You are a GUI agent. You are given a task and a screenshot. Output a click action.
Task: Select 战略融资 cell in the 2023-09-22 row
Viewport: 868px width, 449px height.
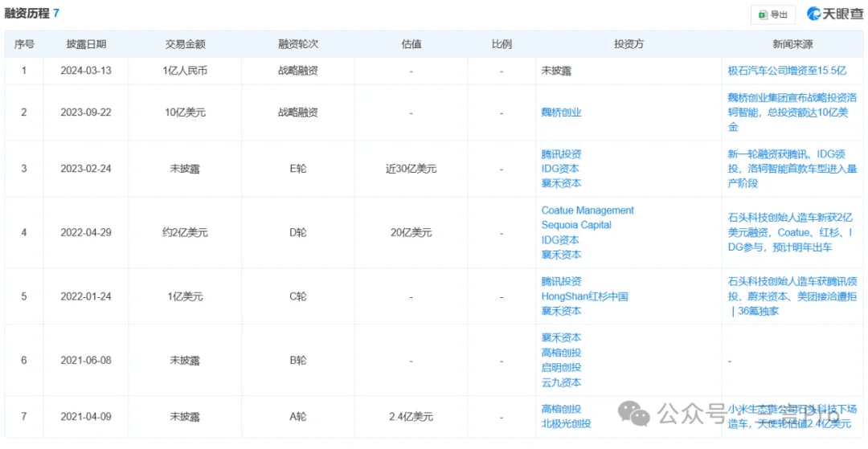(x=298, y=112)
